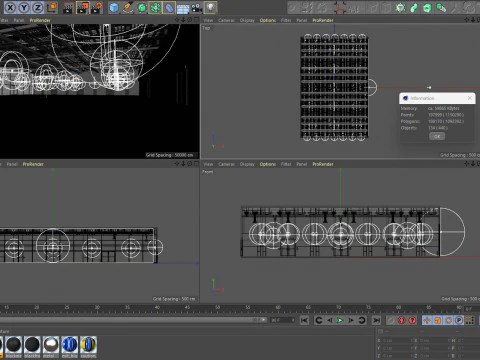Open Options menu in Top viewport
Image resolution: width=480 pixels, height=360 pixels.
(x=268, y=20)
